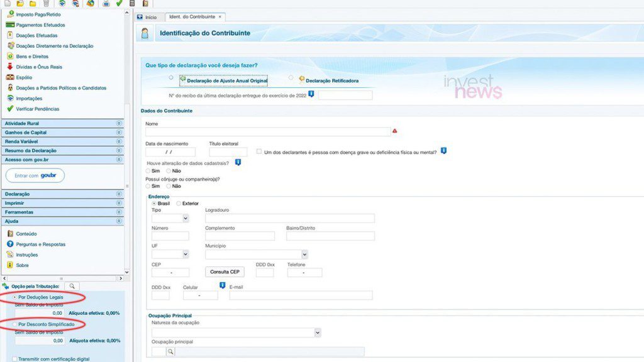Click the trash can toolbar icon
Screen dimensions: 644x362
46,3
